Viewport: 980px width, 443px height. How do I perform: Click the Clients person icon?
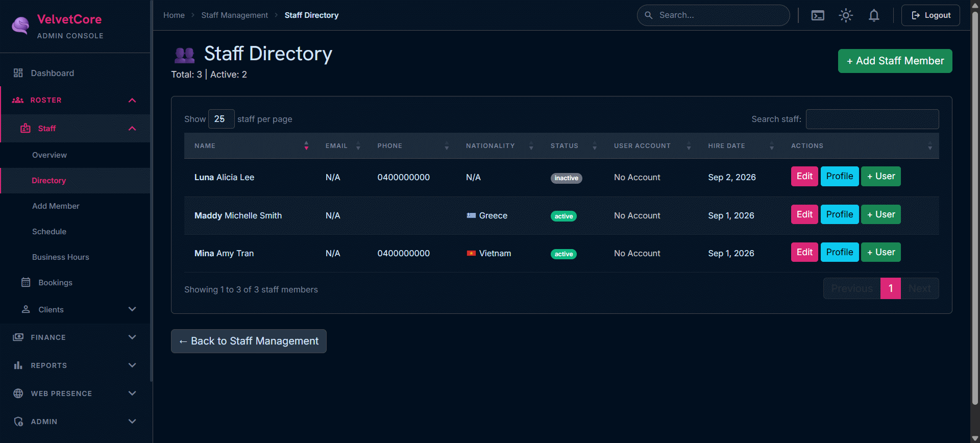point(26,309)
